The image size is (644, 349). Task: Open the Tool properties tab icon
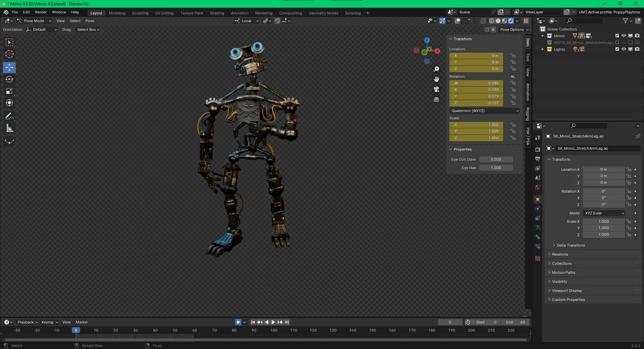[x=538, y=137]
